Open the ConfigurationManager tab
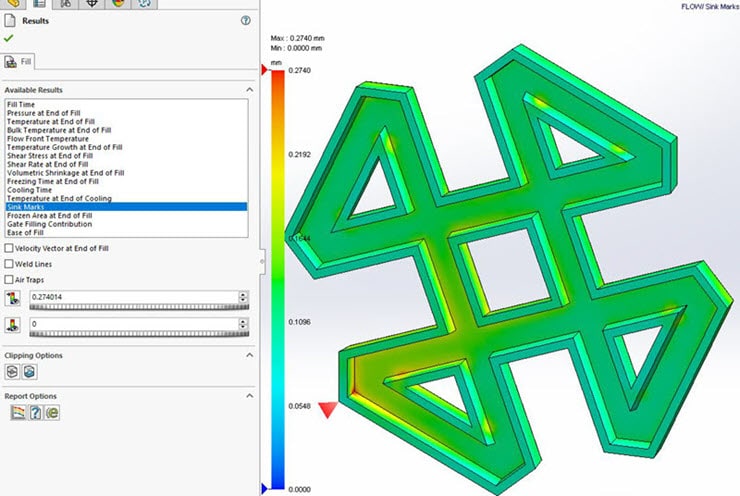Image resolution: width=740 pixels, height=496 pixels. [66, 4]
